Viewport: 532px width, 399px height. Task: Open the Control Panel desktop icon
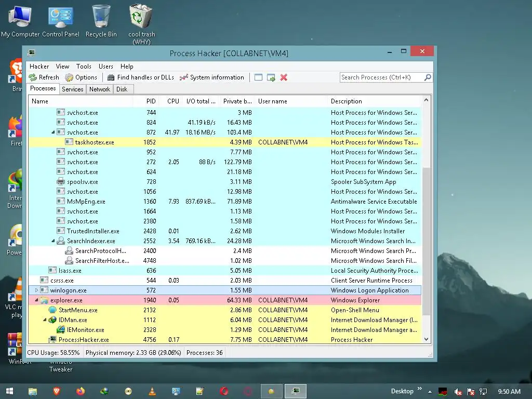[61, 21]
